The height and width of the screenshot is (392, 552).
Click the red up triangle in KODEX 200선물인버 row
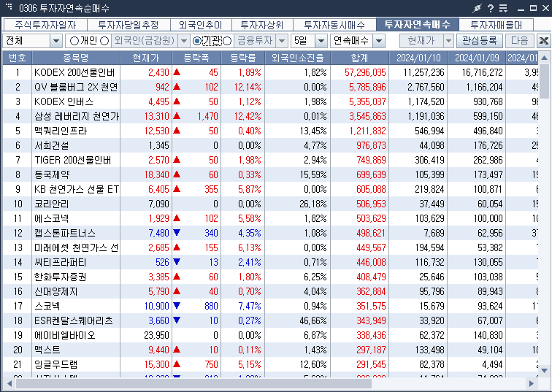tap(177, 72)
